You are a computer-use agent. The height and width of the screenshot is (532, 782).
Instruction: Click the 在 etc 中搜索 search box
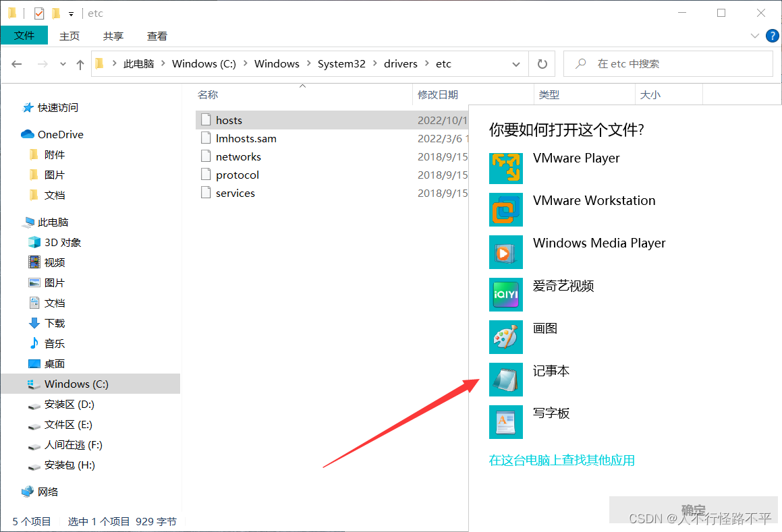(668, 64)
